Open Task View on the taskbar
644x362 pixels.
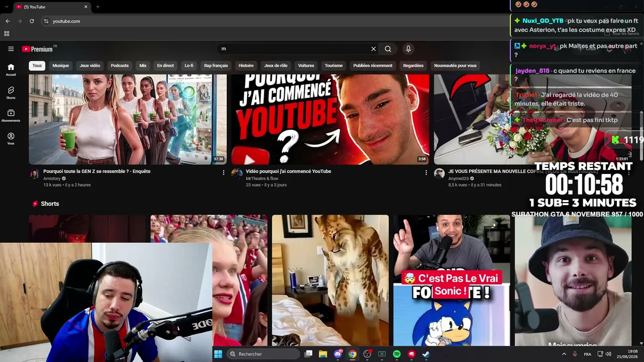click(x=308, y=354)
